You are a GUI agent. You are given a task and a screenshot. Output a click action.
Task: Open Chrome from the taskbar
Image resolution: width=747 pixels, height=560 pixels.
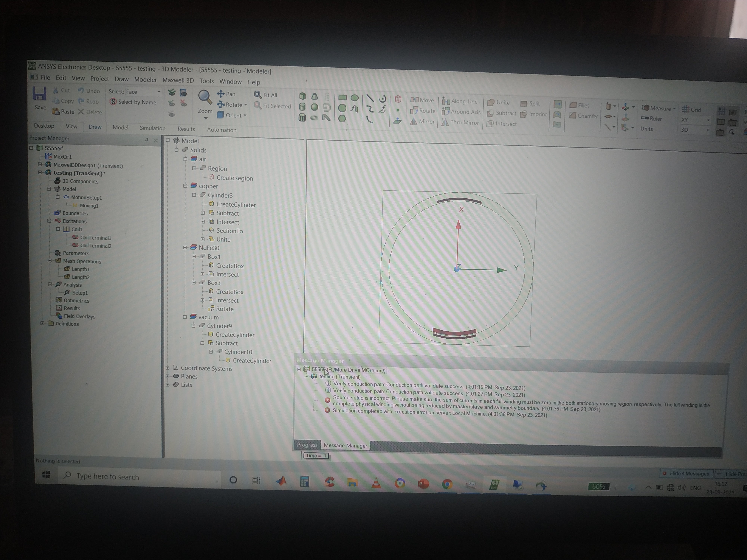coord(447,484)
